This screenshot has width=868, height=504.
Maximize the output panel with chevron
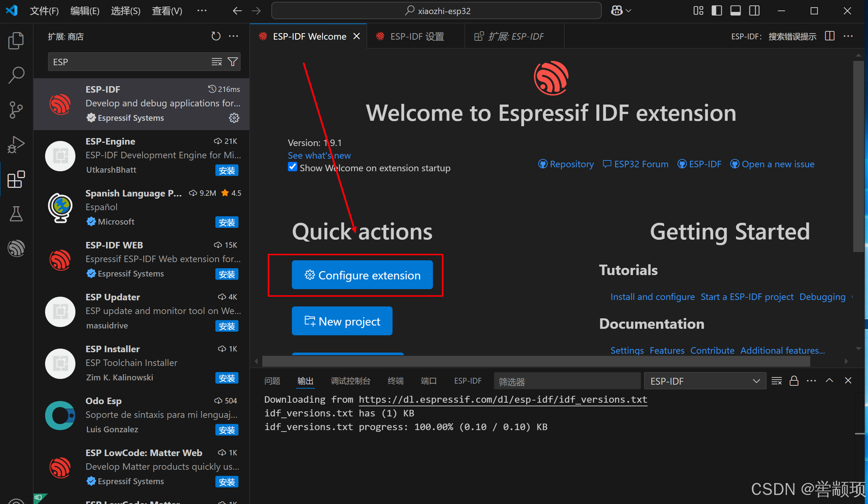[829, 381]
